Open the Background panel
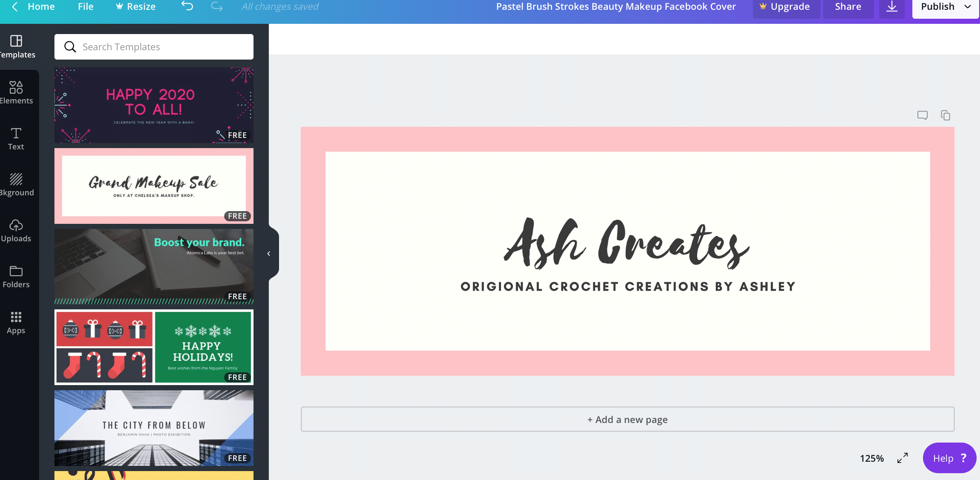This screenshot has height=480, width=980. [16, 184]
